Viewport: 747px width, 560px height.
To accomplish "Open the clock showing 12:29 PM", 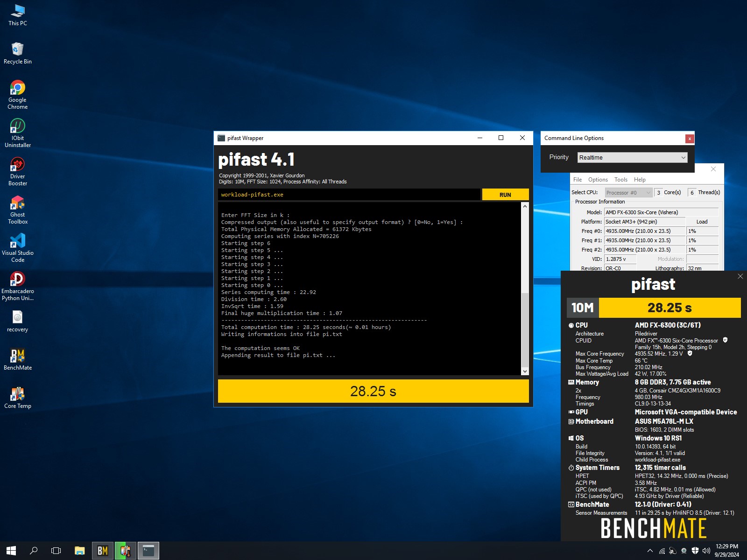I will [x=727, y=551].
